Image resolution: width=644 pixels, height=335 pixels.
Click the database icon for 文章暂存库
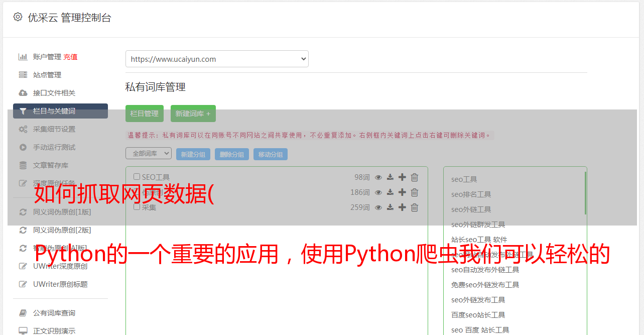tap(23, 165)
